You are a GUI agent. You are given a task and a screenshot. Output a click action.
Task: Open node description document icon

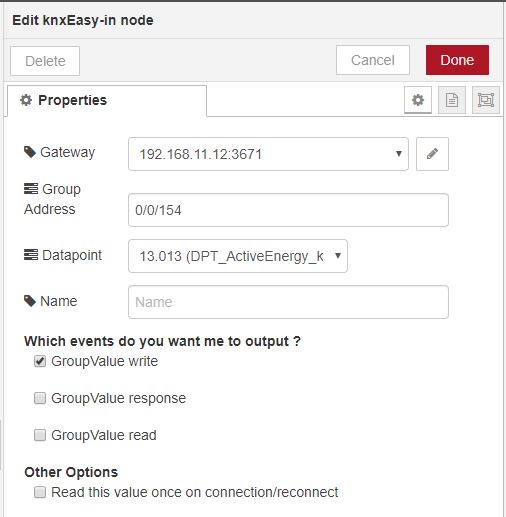[452, 100]
